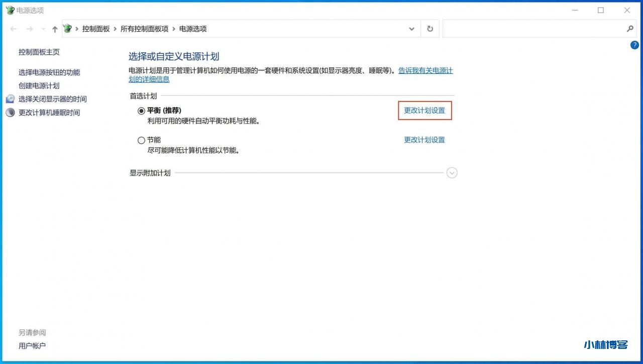Click the forward navigation arrow
Viewport: 643px width, 364px height.
pos(30,29)
